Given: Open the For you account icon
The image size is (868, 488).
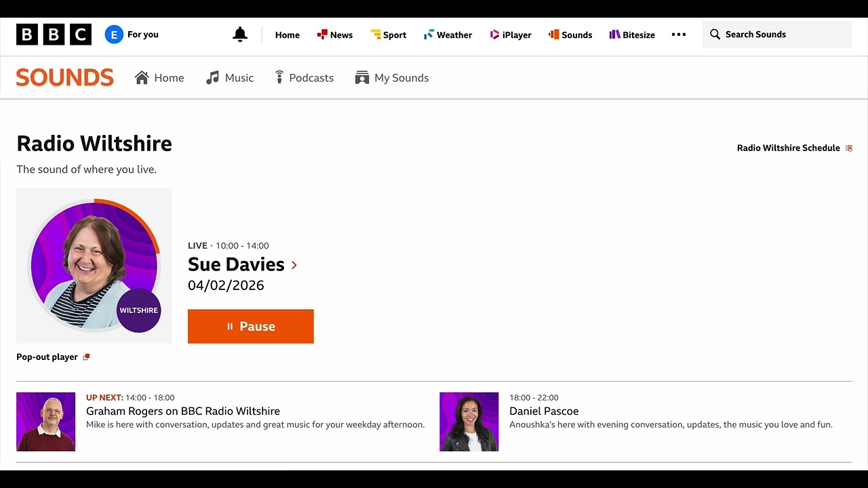Looking at the screenshot, I should (114, 35).
